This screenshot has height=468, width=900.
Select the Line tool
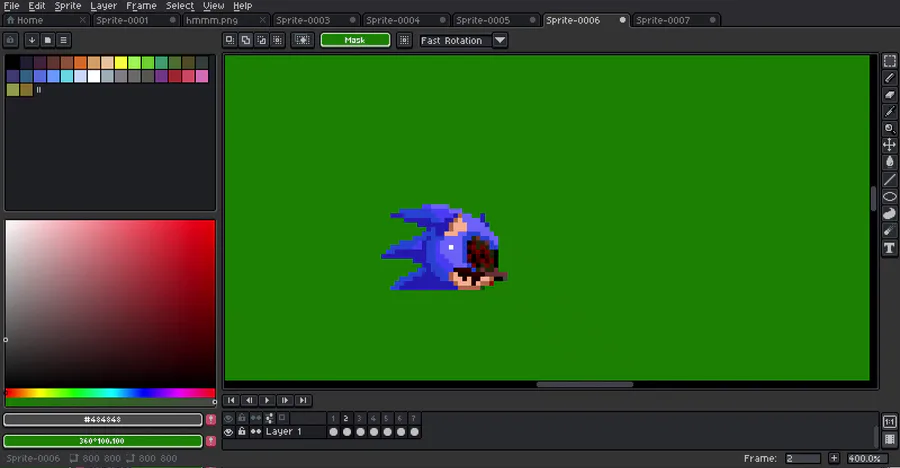point(889,180)
